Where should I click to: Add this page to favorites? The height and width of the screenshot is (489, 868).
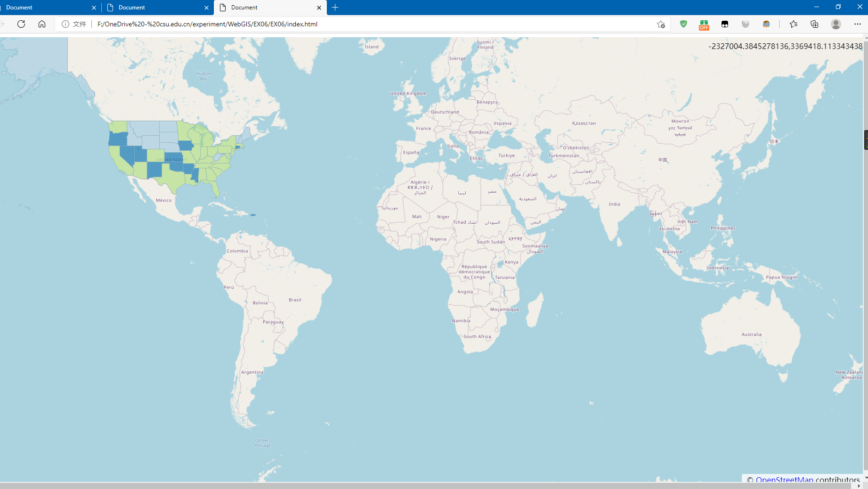coord(661,24)
